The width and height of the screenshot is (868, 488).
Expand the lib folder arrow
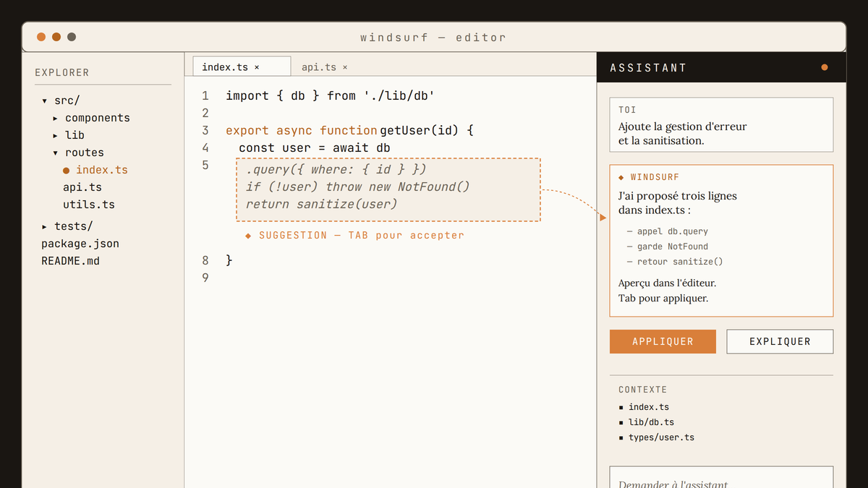point(56,135)
